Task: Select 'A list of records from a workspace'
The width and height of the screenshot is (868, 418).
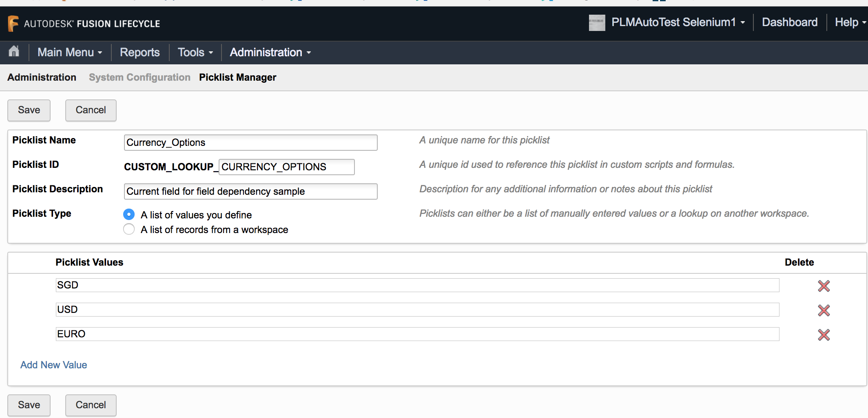Action: (x=128, y=229)
